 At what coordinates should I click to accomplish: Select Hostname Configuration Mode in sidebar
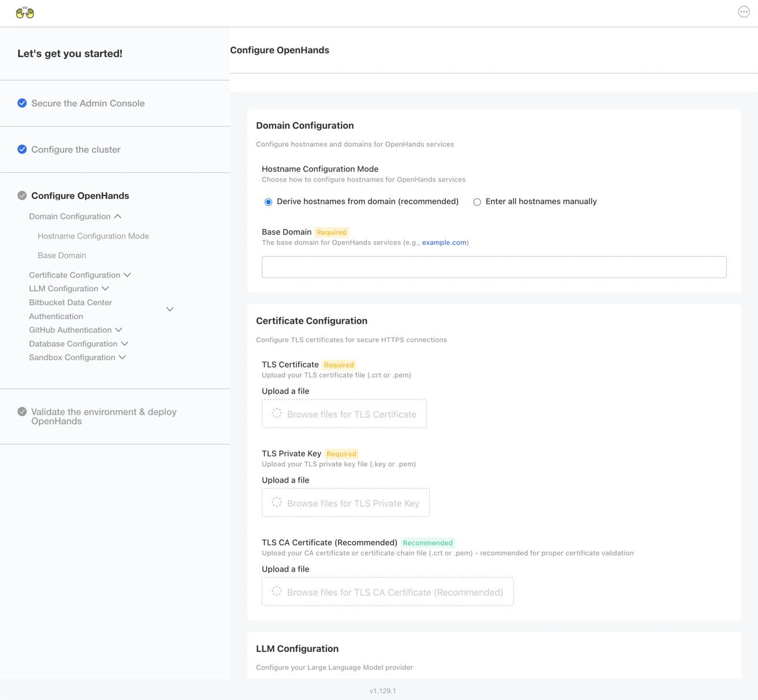point(93,236)
